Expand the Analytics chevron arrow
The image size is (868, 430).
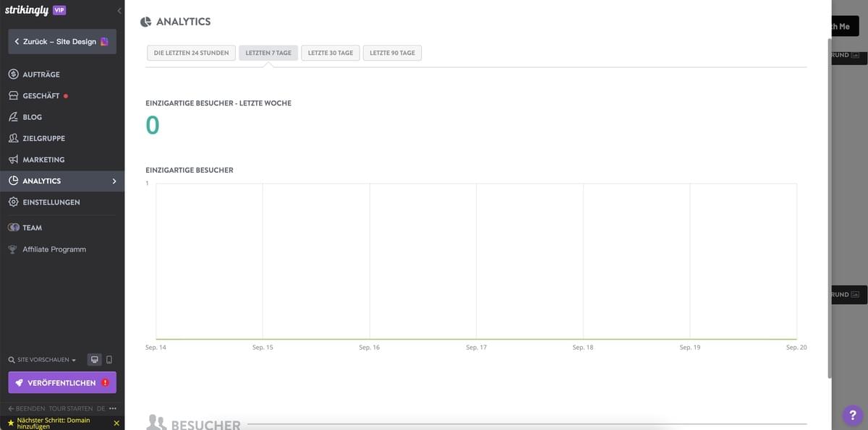(x=114, y=181)
